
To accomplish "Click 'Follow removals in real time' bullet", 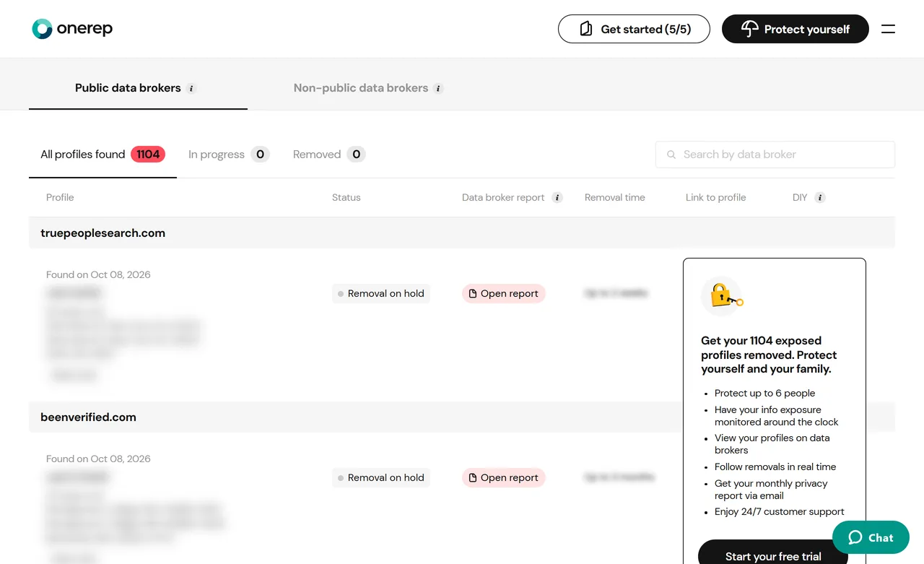I will tap(775, 467).
